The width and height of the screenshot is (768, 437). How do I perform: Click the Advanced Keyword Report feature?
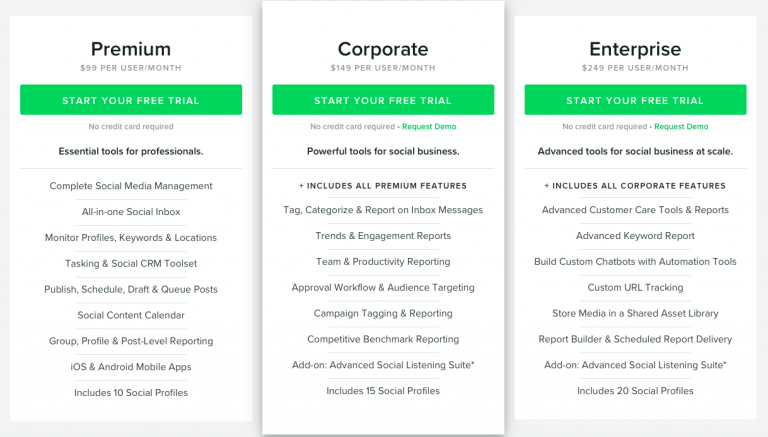click(x=635, y=236)
